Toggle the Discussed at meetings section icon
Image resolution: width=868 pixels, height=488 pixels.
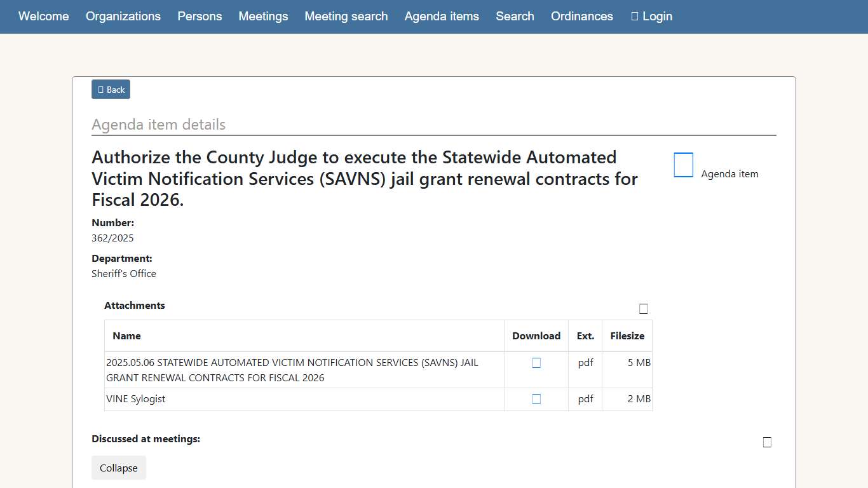767,442
